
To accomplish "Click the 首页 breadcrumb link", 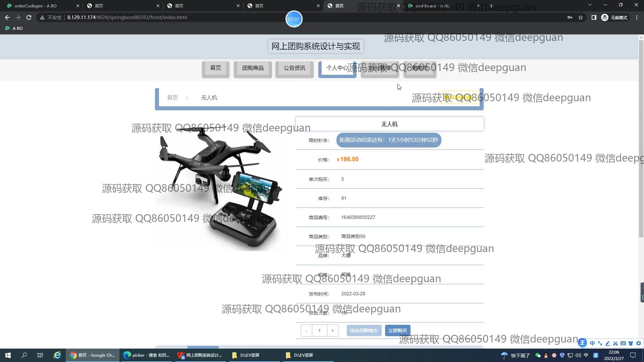I will [x=172, y=98].
